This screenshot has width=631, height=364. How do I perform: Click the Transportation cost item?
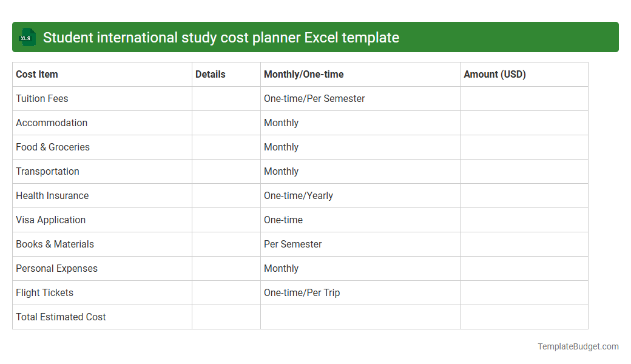click(47, 171)
